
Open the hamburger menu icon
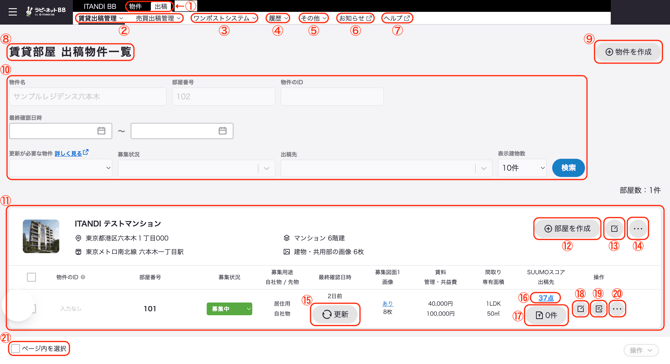(13, 12)
